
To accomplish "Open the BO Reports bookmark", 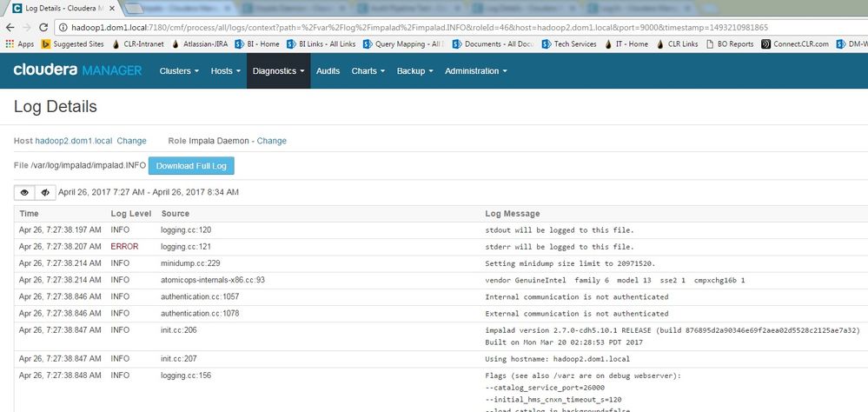I will pos(730,43).
